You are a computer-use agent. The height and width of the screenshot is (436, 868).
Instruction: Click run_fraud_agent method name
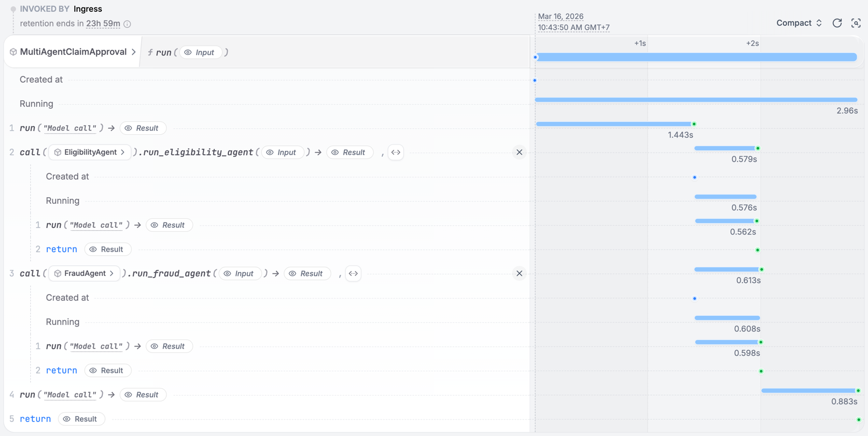click(171, 274)
